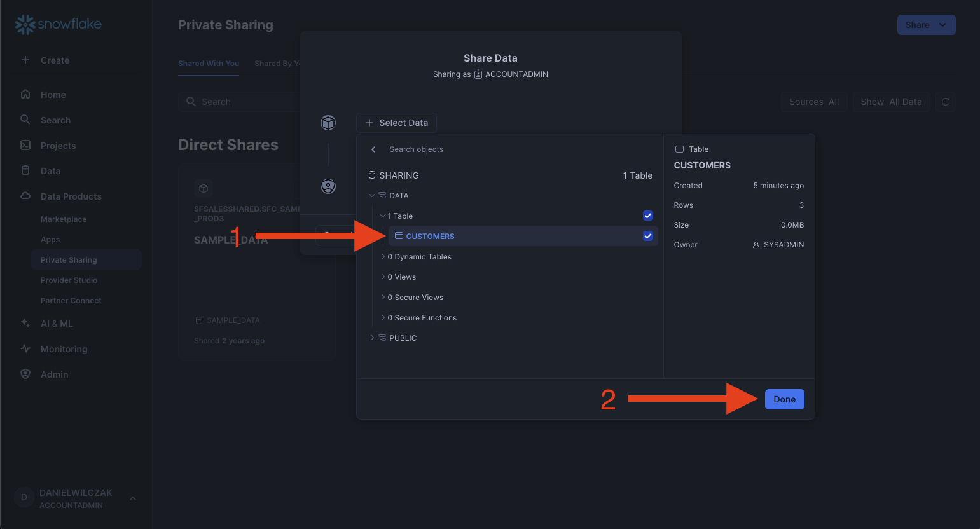This screenshot has width=980, height=529.
Task: Toggle the 1 Table group checkbox
Action: click(x=647, y=216)
